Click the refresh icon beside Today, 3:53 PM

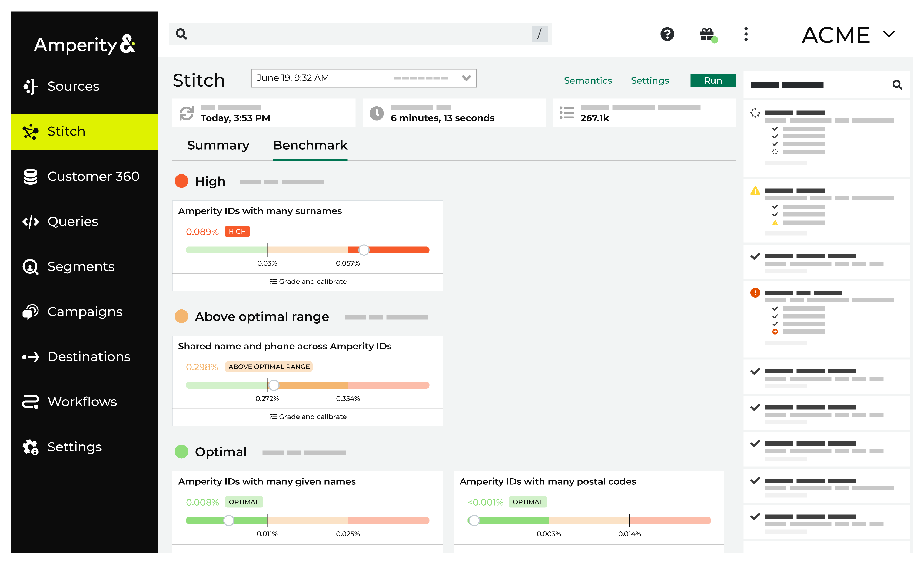pos(186,113)
